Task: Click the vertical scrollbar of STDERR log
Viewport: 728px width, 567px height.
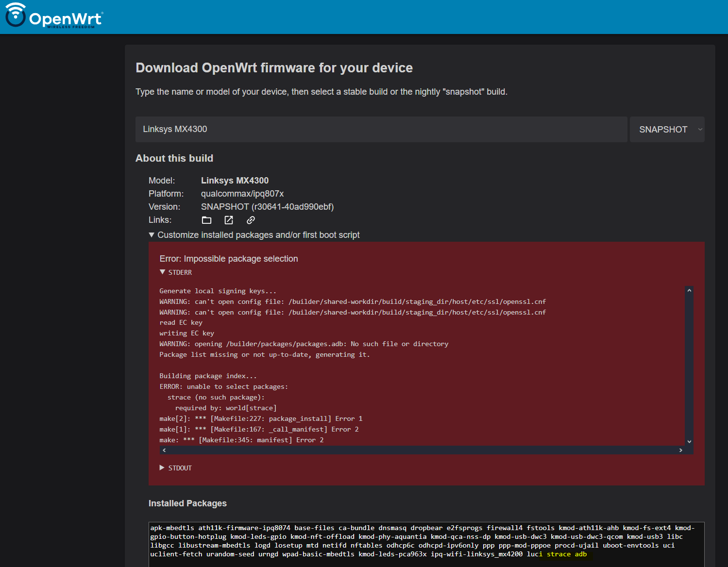Action: tap(689, 366)
